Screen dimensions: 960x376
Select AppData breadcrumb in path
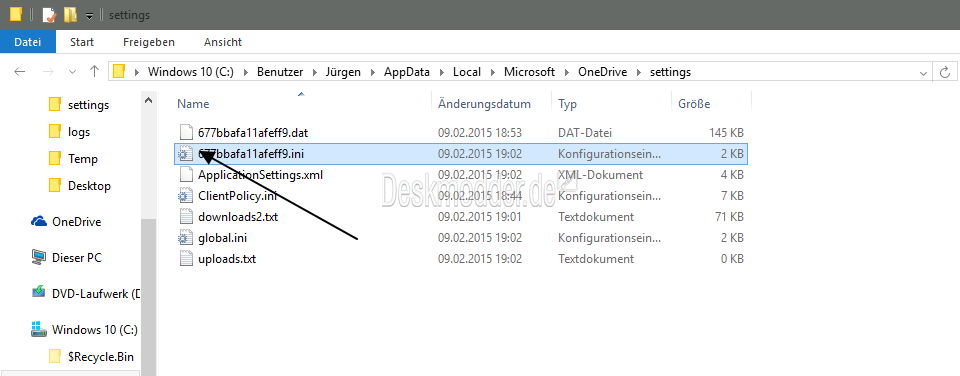[x=407, y=72]
